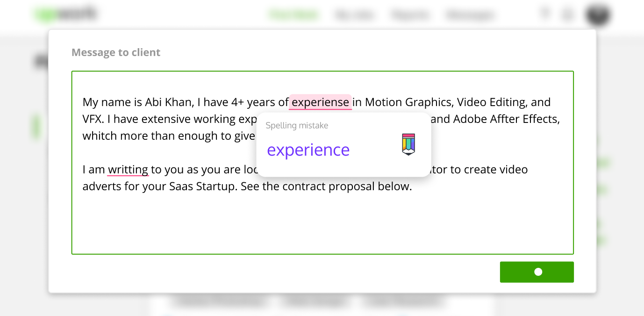Open the profile avatar menu

pyautogui.click(x=598, y=14)
